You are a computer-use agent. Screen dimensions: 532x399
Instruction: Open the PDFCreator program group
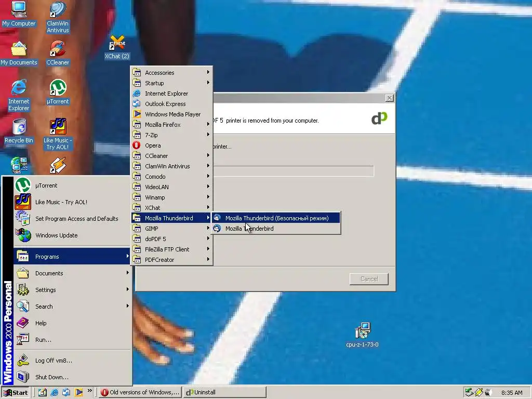[172, 260]
